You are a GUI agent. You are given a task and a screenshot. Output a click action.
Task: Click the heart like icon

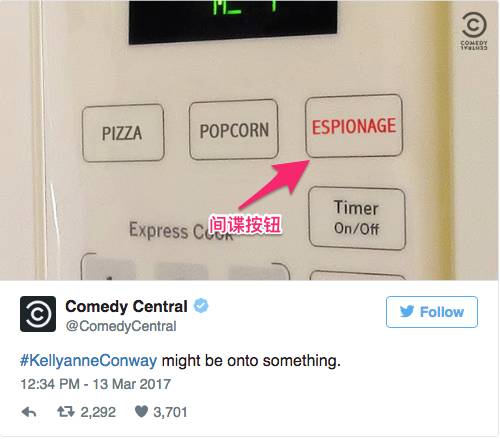(x=141, y=412)
